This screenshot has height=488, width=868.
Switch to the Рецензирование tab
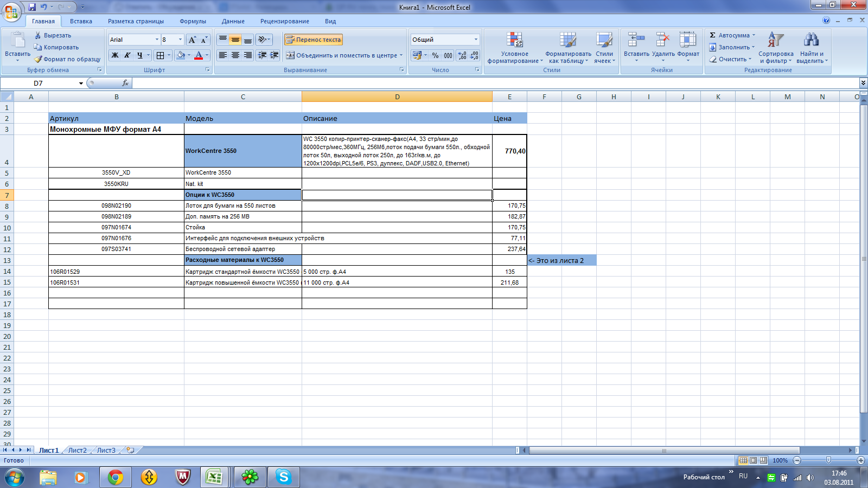[x=285, y=21]
